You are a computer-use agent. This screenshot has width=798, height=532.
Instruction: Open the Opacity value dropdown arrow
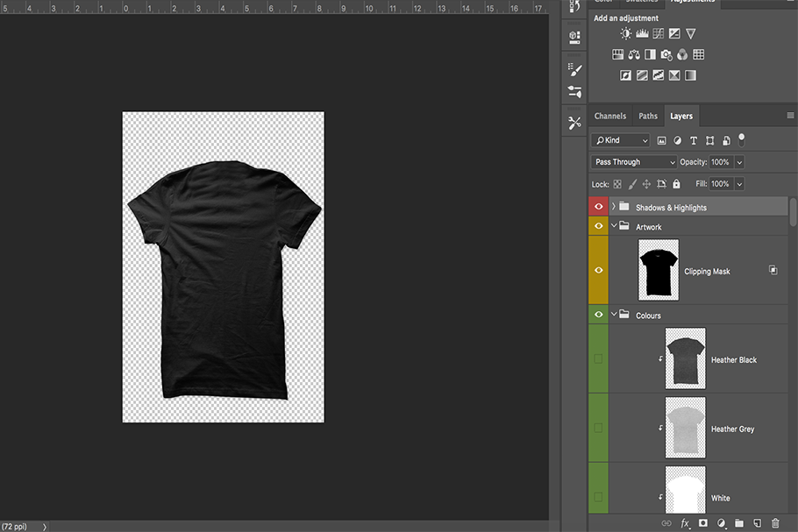pyautogui.click(x=739, y=162)
